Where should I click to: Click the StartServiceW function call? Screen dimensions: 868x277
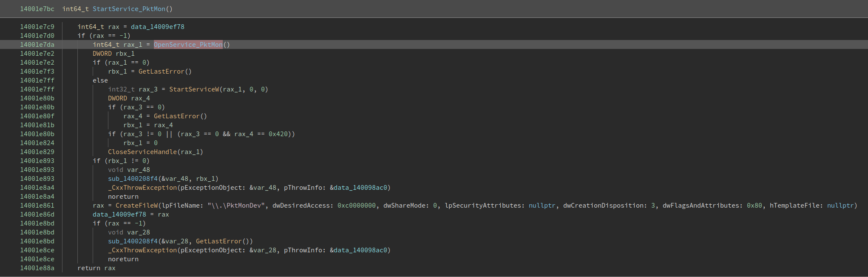[x=194, y=89]
